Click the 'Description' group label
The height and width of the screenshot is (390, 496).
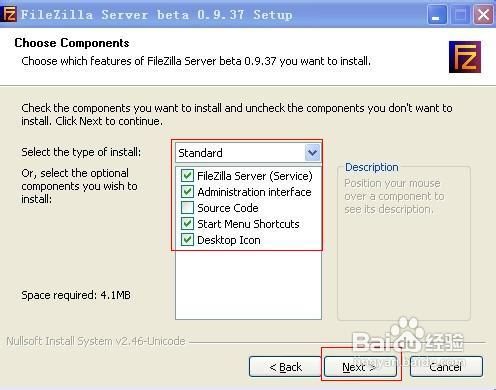click(x=372, y=167)
